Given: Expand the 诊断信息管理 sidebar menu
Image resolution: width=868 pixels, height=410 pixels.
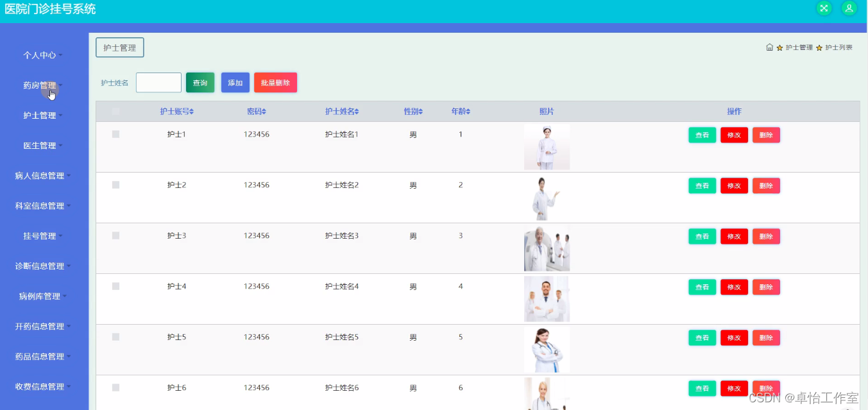Looking at the screenshot, I should coord(44,266).
